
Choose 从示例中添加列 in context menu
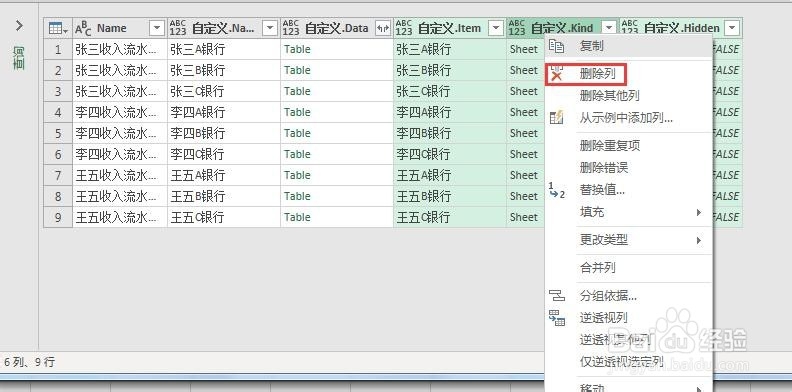[628, 119]
